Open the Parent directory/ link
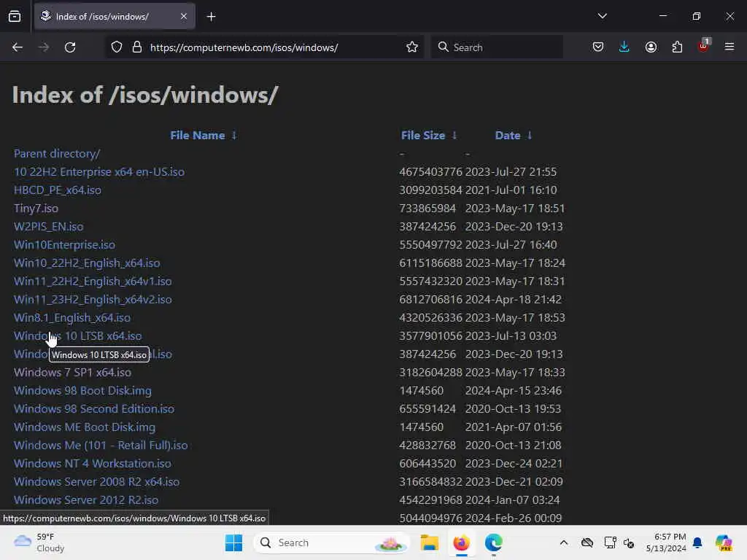 coord(57,154)
